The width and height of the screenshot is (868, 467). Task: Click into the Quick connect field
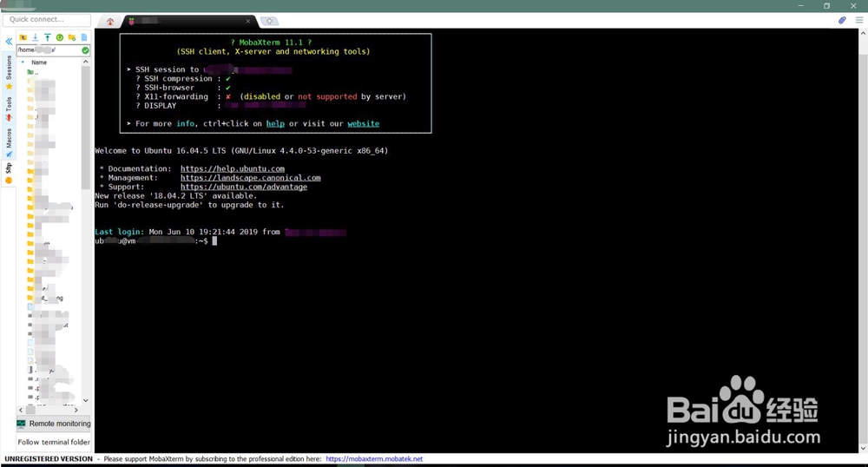(x=47, y=19)
